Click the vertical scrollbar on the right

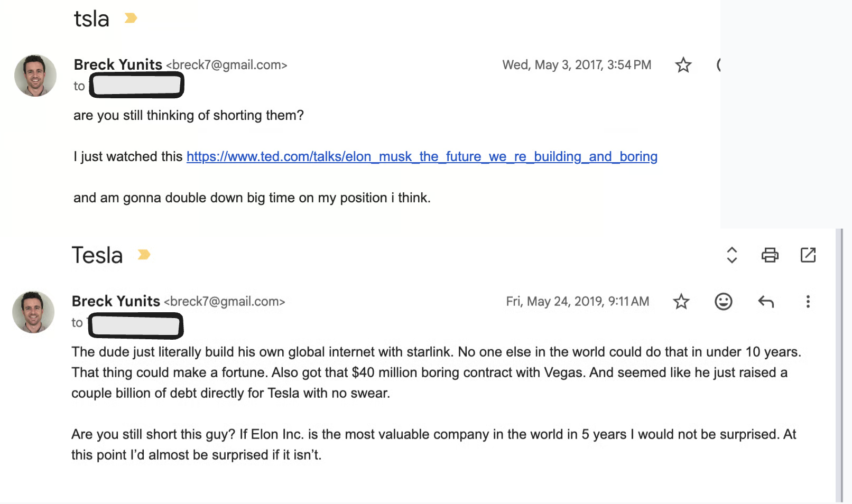tap(839, 365)
